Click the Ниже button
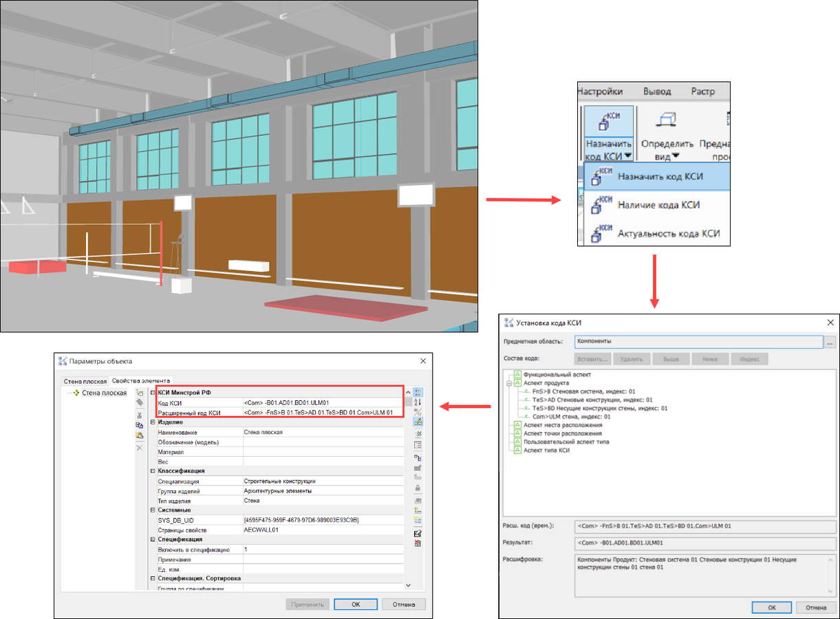840x619 pixels. (710, 359)
